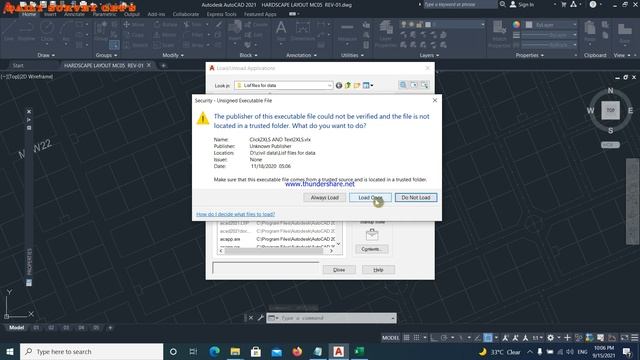Open status bar customization menu icon
640x360 pixels.
tap(635, 338)
